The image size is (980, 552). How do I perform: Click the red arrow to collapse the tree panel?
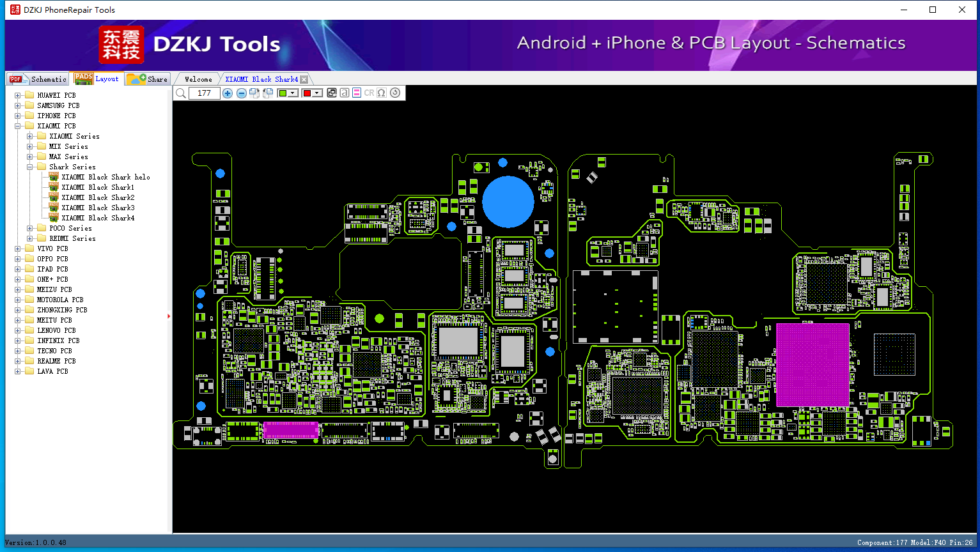[169, 316]
